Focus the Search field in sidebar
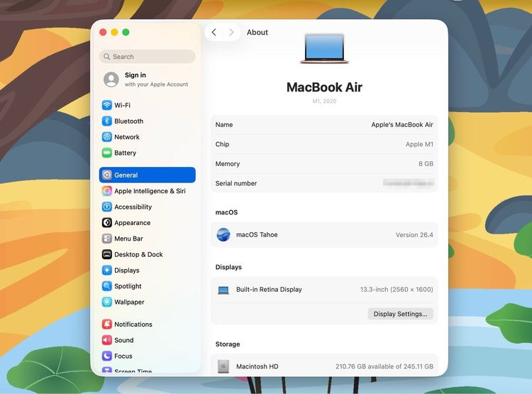The width and height of the screenshot is (532, 394). (x=148, y=56)
